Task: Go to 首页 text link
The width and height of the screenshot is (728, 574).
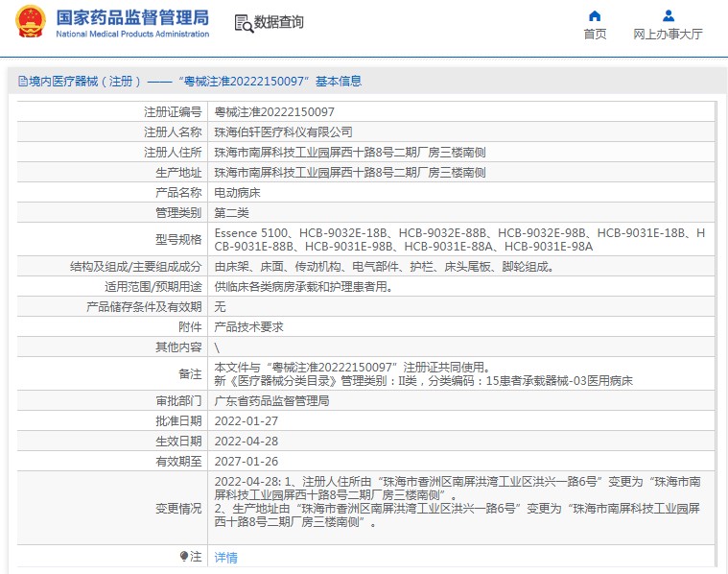Action: click(x=595, y=34)
